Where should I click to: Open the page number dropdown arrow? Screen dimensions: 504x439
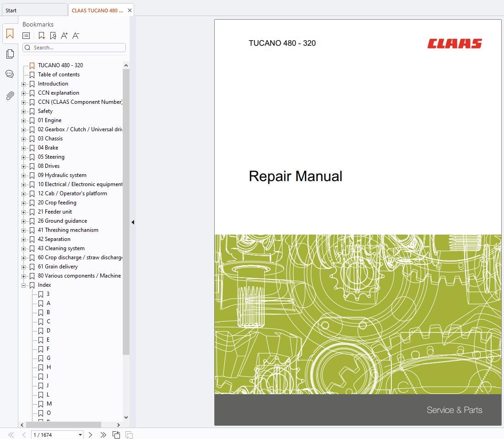[x=80, y=435]
